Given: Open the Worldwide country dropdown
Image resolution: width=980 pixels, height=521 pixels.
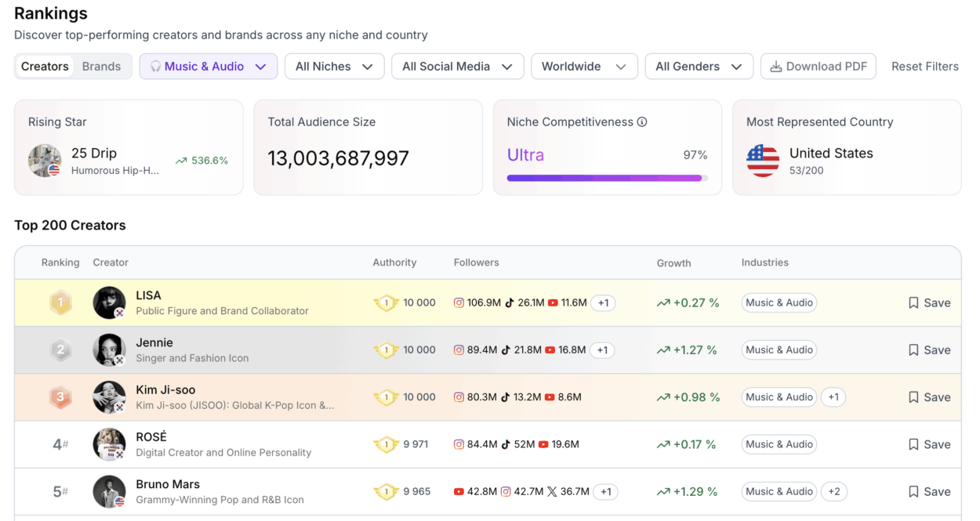Looking at the screenshot, I should tap(584, 67).
